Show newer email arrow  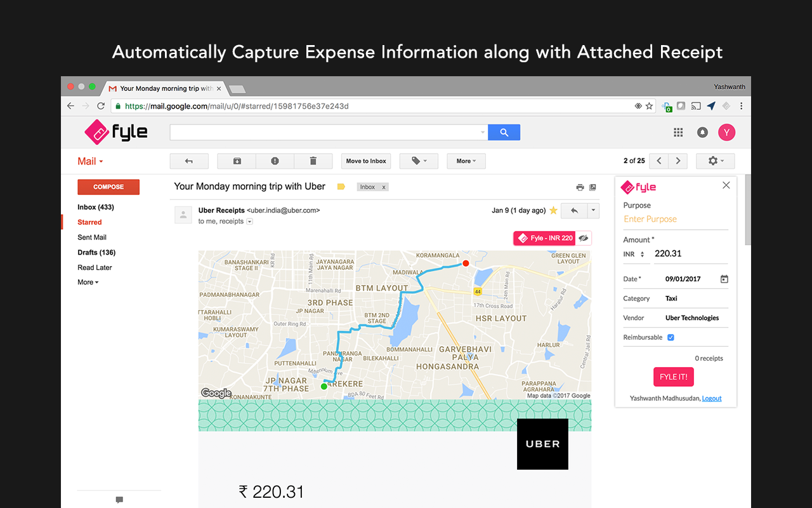click(x=659, y=161)
